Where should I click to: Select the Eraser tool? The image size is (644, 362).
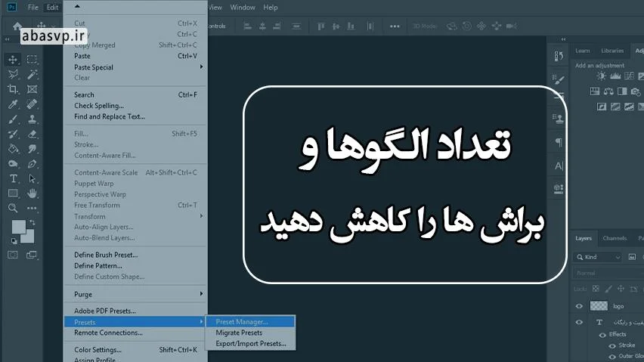pos(32,135)
